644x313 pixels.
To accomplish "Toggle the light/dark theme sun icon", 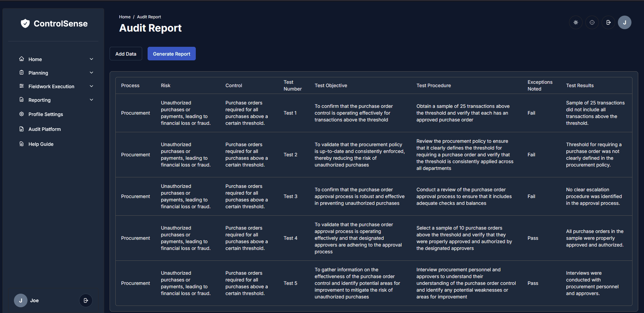I will (576, 22).
